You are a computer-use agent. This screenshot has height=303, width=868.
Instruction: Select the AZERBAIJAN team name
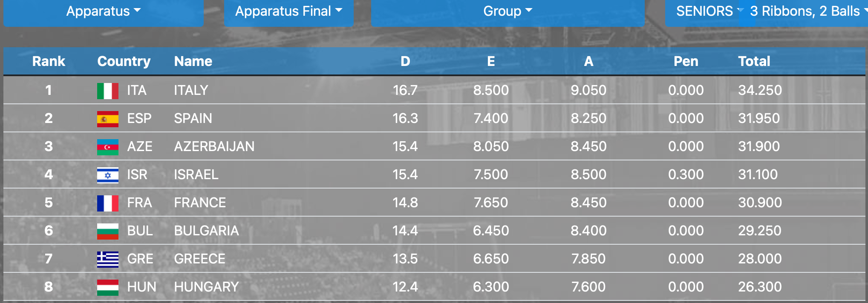coord(214,146)
